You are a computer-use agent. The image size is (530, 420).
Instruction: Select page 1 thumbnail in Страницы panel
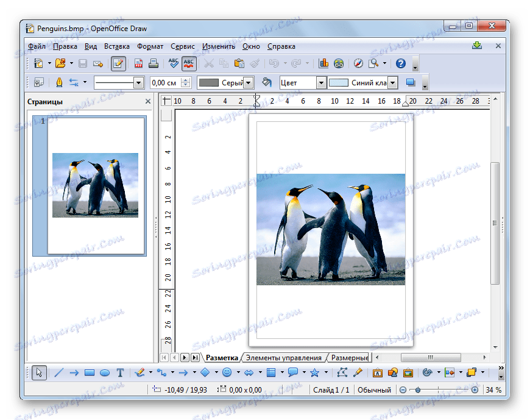90,186
